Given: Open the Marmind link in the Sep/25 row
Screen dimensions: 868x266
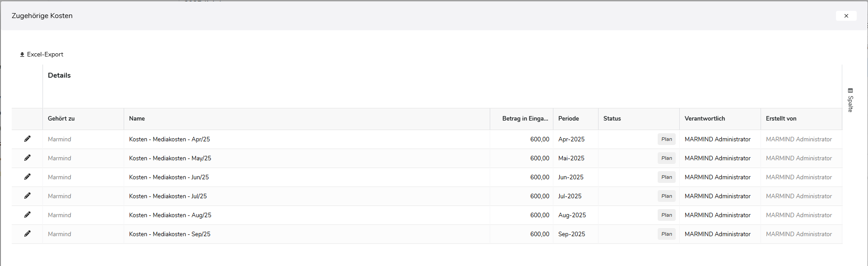Looking at the screenshot, I should click(x=60, y=234).
